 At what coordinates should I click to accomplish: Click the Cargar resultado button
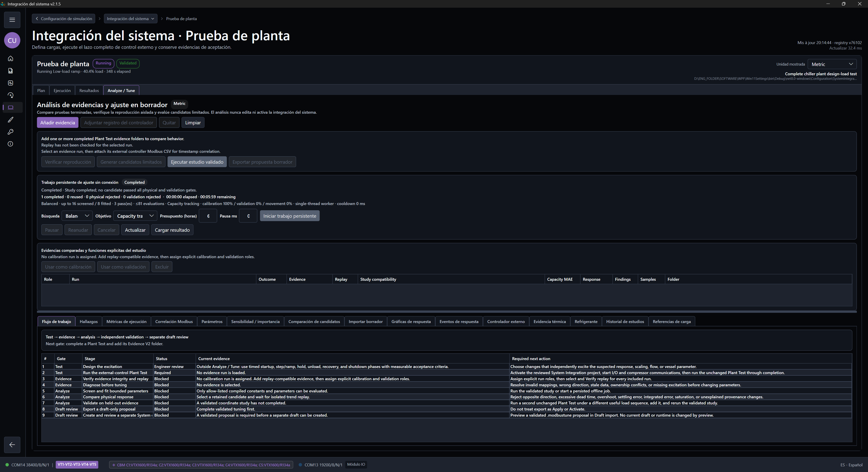click(172, 230)
